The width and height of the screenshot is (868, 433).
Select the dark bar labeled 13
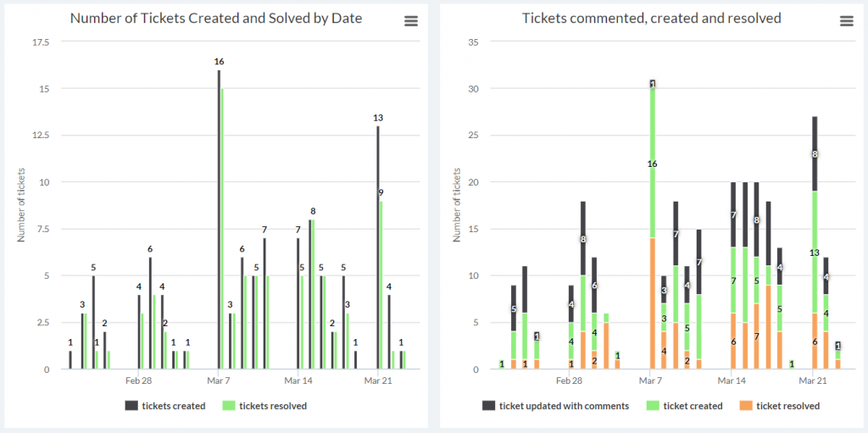(x=378, y=247)
